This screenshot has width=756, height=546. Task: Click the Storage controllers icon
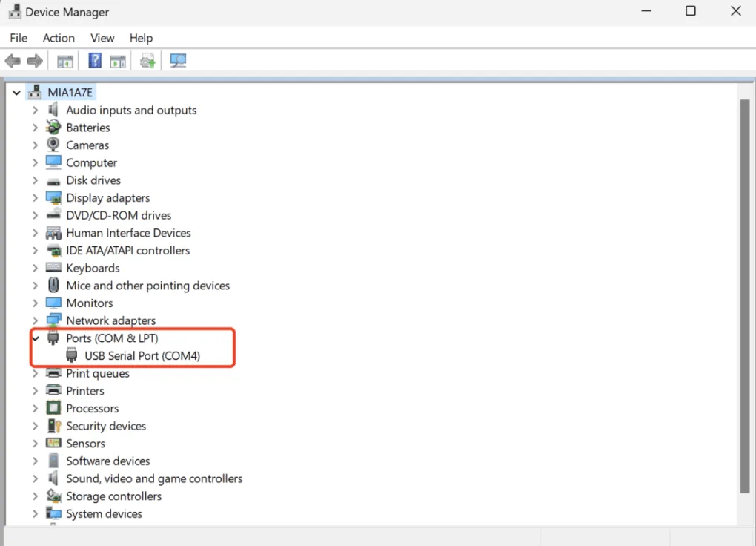pos(53,496)
